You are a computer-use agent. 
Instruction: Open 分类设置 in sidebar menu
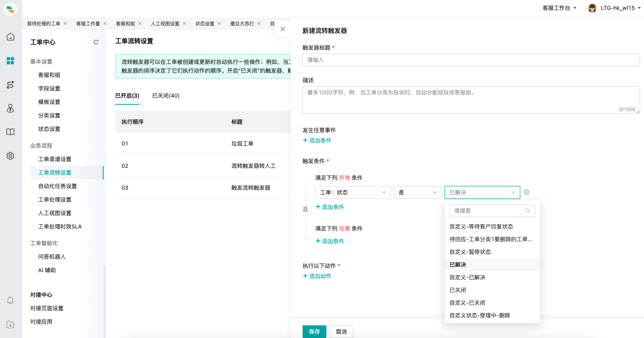(x=49, y=115)
